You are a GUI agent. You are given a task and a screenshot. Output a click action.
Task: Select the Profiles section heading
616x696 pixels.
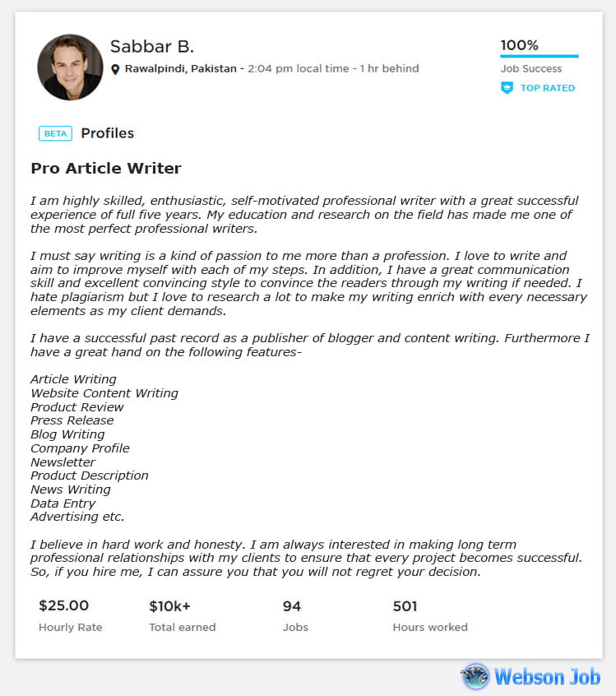[108, 133]
